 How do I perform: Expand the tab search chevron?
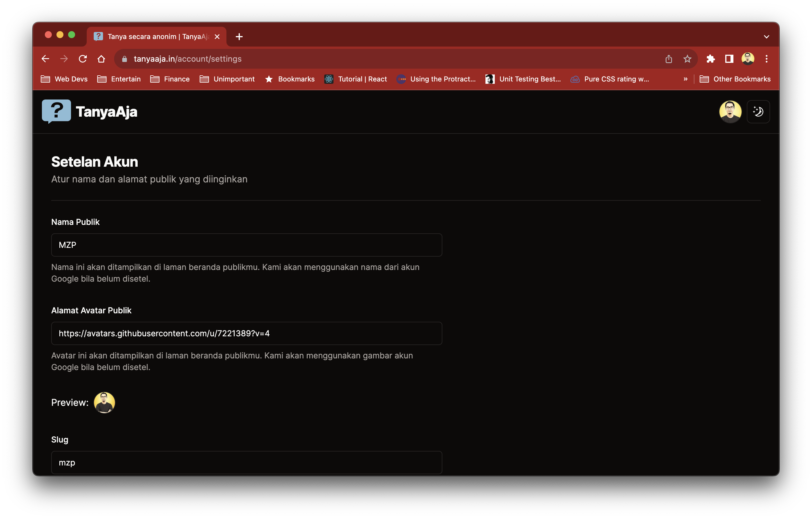point(766,37)
